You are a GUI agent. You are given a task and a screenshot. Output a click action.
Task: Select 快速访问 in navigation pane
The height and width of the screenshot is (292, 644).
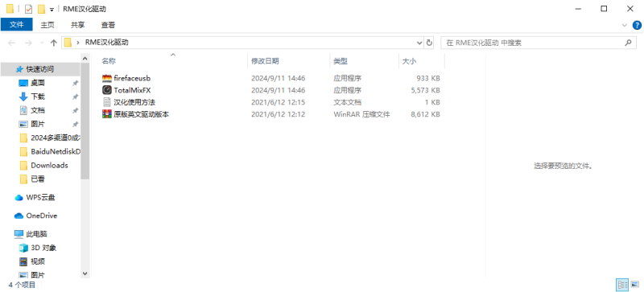coord(39,69)
